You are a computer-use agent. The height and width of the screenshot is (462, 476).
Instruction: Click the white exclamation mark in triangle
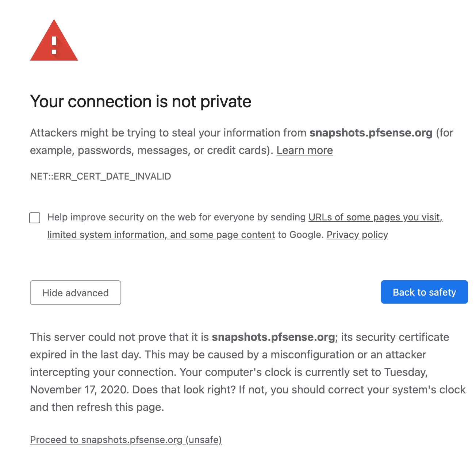pos(54,45)
